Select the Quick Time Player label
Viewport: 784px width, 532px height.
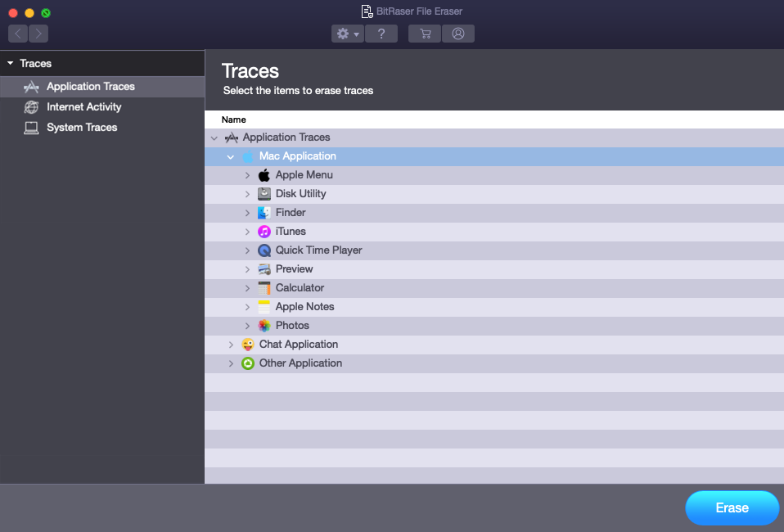(318, 250)
